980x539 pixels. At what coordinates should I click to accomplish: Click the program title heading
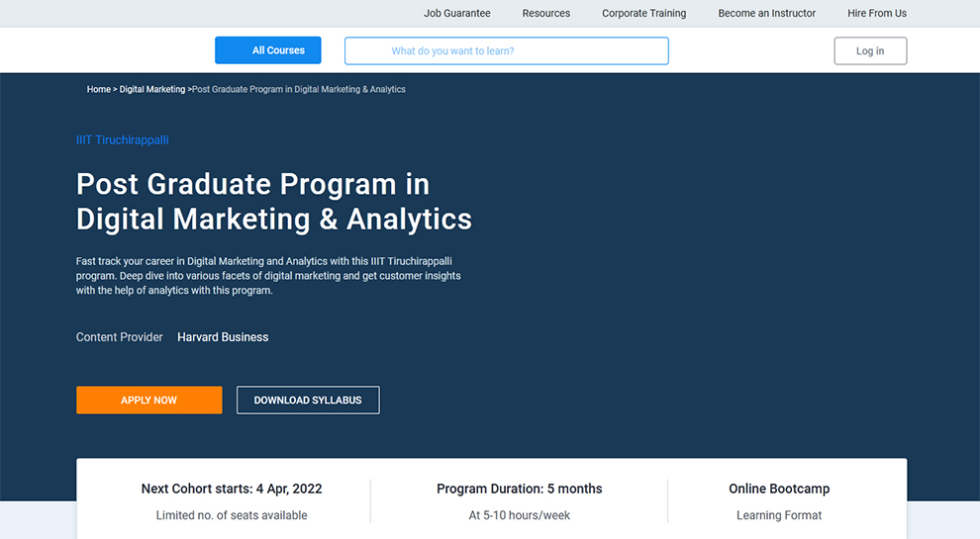coord(274,202)
